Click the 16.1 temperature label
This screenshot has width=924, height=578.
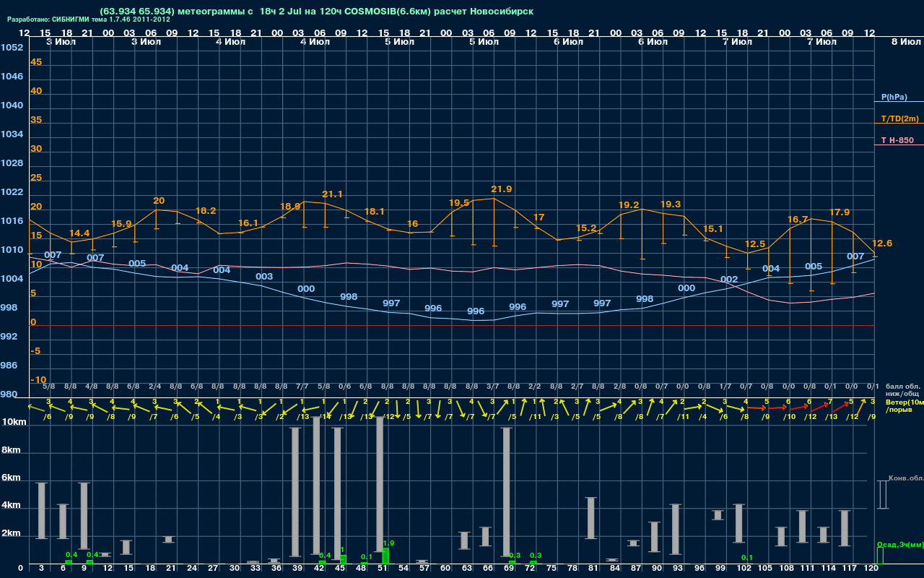[x=248, y=223]
